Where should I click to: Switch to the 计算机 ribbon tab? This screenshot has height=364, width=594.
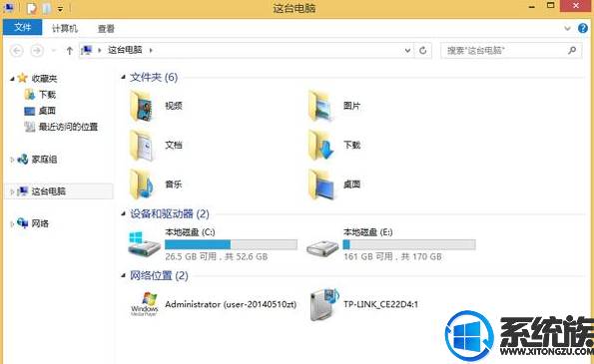(x=65, y=28)
